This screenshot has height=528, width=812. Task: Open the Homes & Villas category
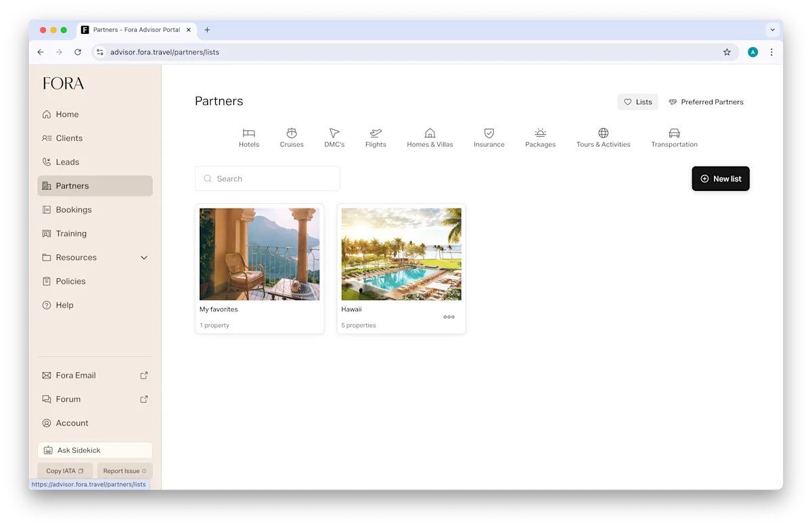(x=430, y=137)
